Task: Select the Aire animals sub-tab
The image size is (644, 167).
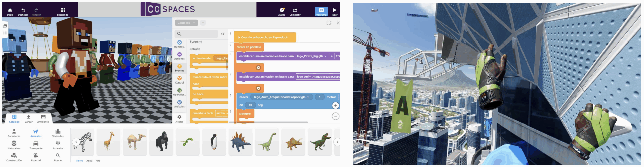Action: click(98, 161)
